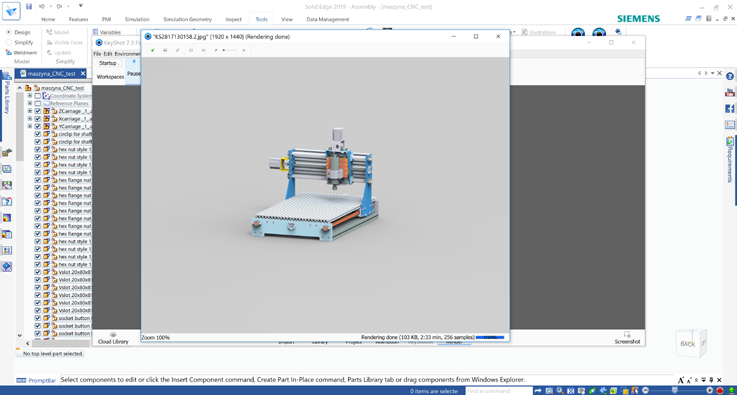Click the help question mark icon on the right sidebar

coord(729,76)
